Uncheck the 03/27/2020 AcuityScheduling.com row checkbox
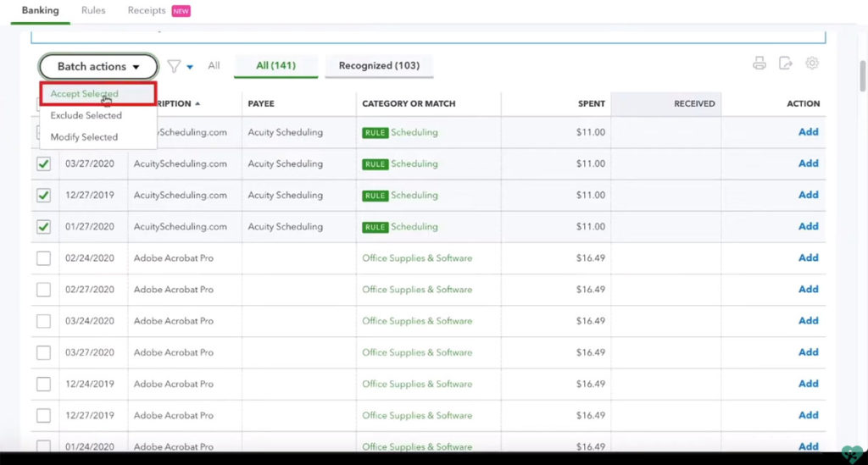The width and height of the screenshot is (868, 465). tap(43, 164)
